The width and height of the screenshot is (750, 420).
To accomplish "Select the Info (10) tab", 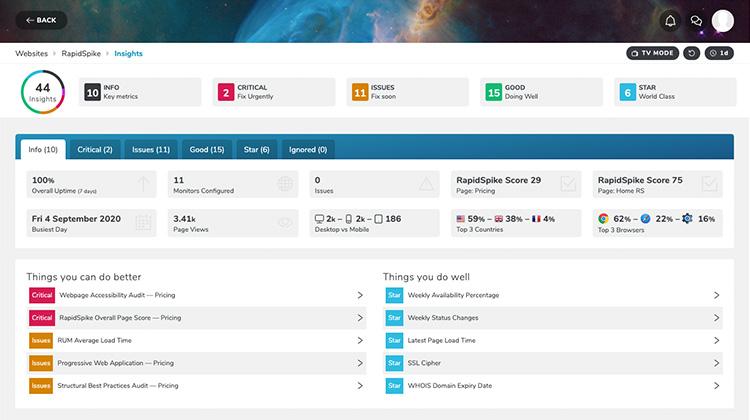I will [43, 150].
